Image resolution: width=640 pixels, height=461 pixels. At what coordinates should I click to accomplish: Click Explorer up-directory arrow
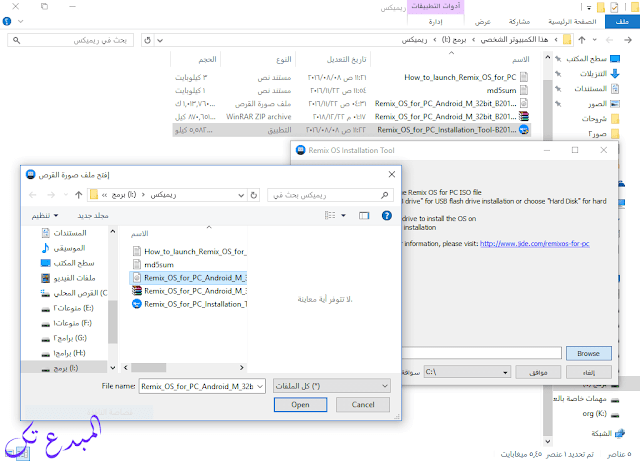click(582, 40)
